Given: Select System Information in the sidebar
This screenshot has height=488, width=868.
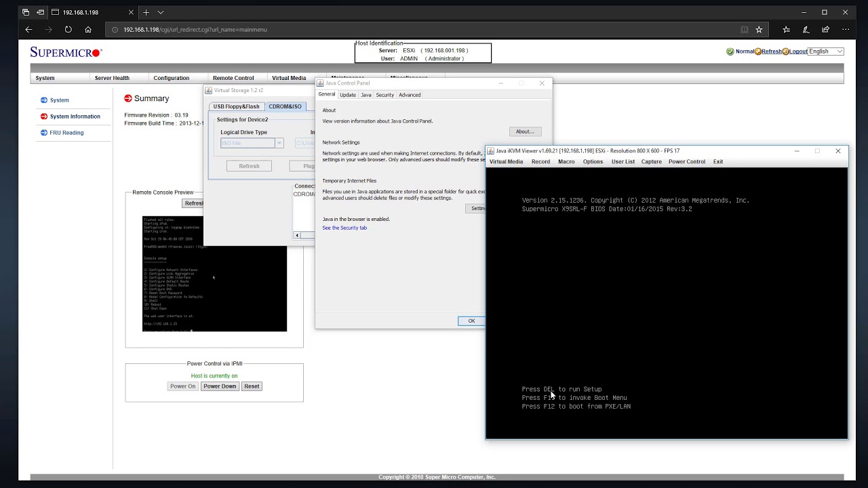Looking at the screenshot, I should [75, 117].
